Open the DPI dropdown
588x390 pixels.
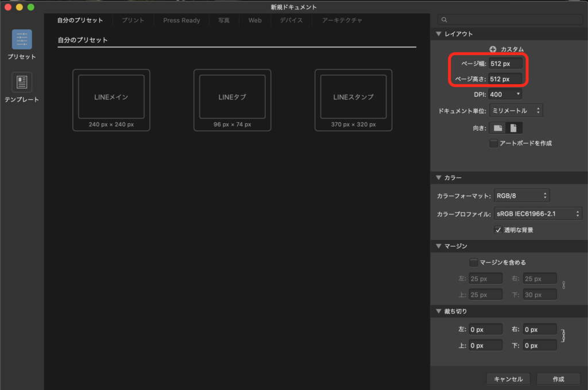[x=505, y=95]
